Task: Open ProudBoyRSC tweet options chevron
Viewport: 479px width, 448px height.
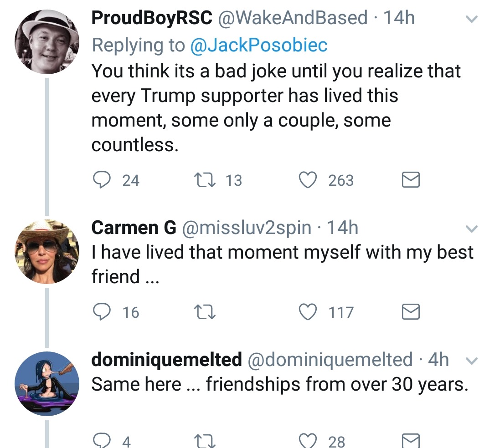Action: pos(469,20)
